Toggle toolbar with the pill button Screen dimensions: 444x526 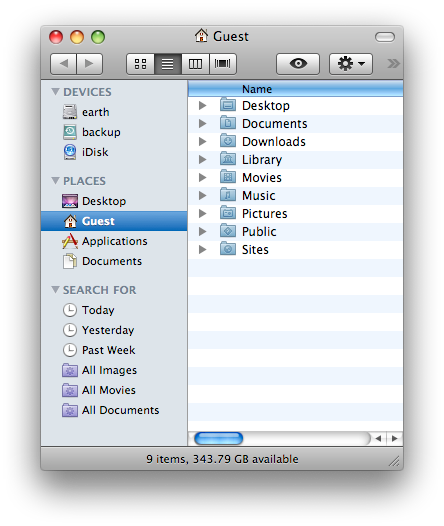(385, 37)
